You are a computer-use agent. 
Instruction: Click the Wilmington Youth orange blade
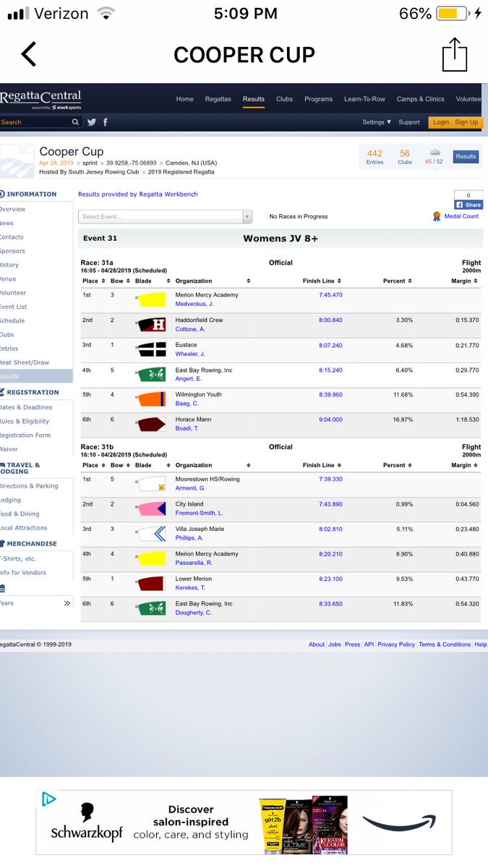pyautogui.click(x=150, y=399)
